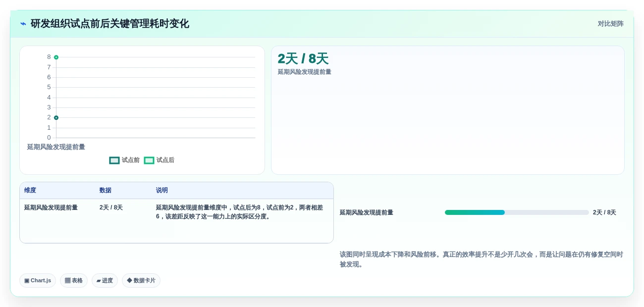644x307 pixels.
Task: Click the 延期风险发现提前量 table row label
Action: 51,208
